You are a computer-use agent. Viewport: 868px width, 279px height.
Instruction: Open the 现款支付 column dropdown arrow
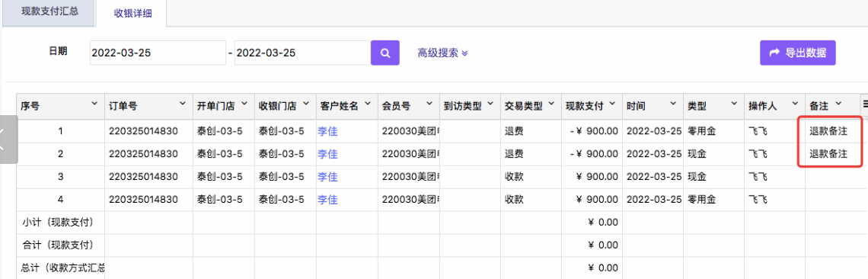coord(612,104)
